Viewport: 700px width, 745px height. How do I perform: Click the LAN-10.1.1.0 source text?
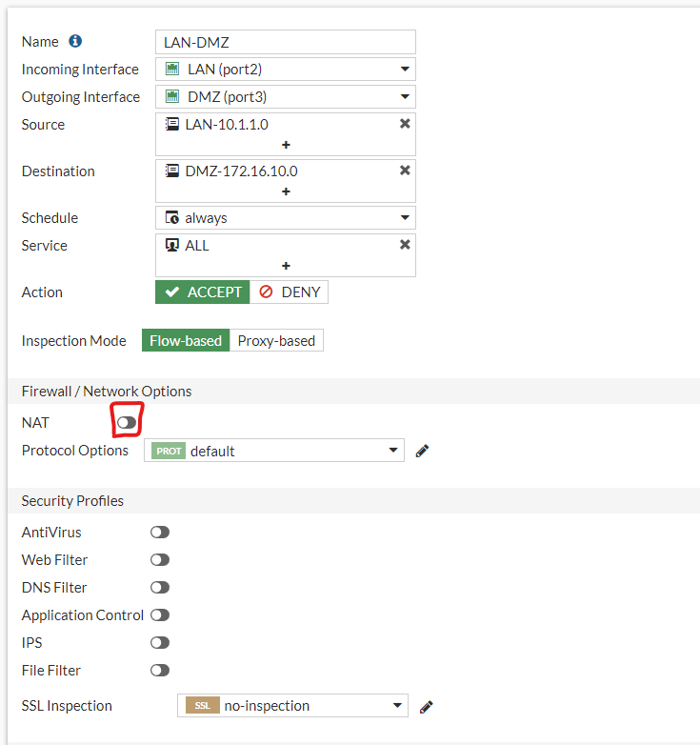[x=227, y=125]
